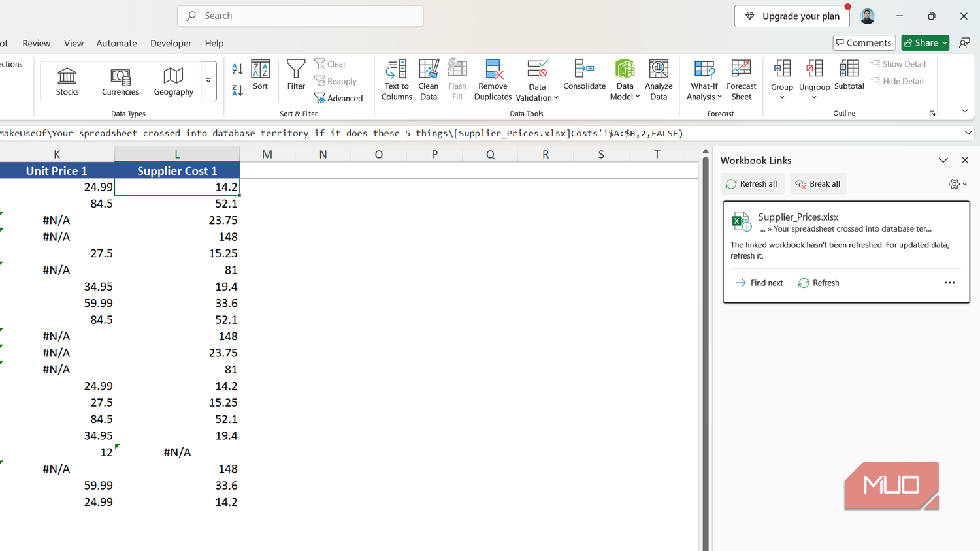This screenshot has height=551, width=980.
Task: Open the Workbook Links pane options chevron
Action: (943, 160)
